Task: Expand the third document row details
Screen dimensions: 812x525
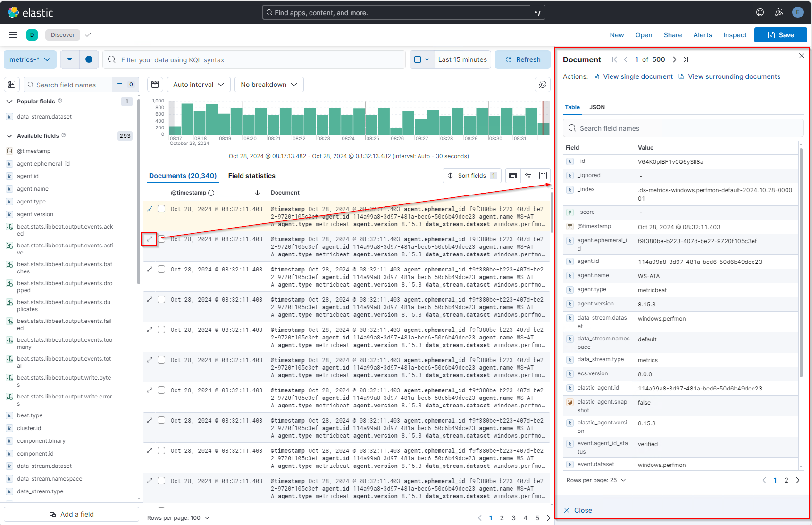Action: click(x=150, y=269)
